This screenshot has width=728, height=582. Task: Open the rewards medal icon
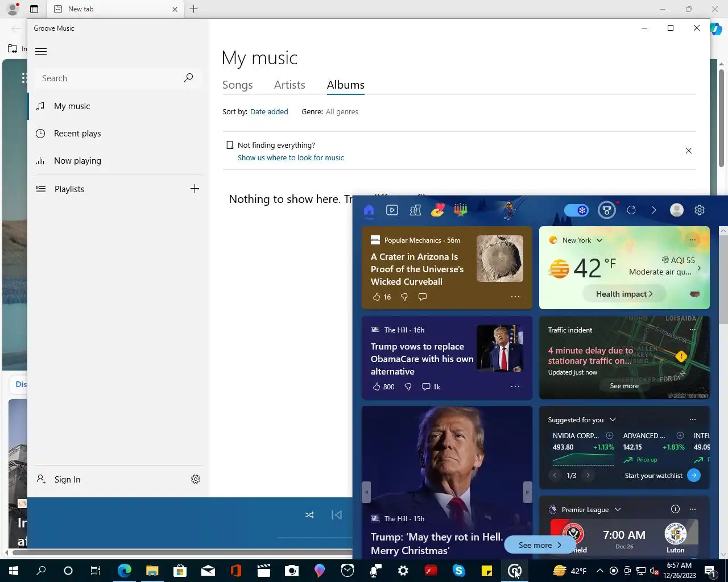(607, 210)
